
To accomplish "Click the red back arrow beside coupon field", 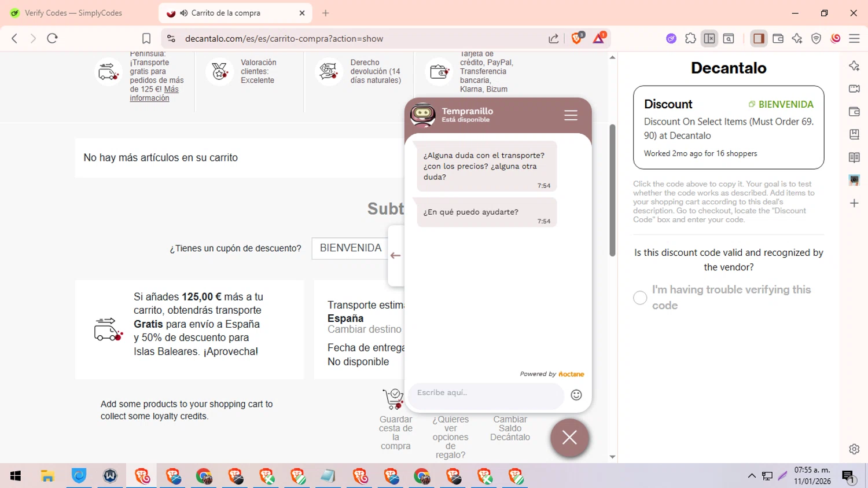I will [396, 255].
